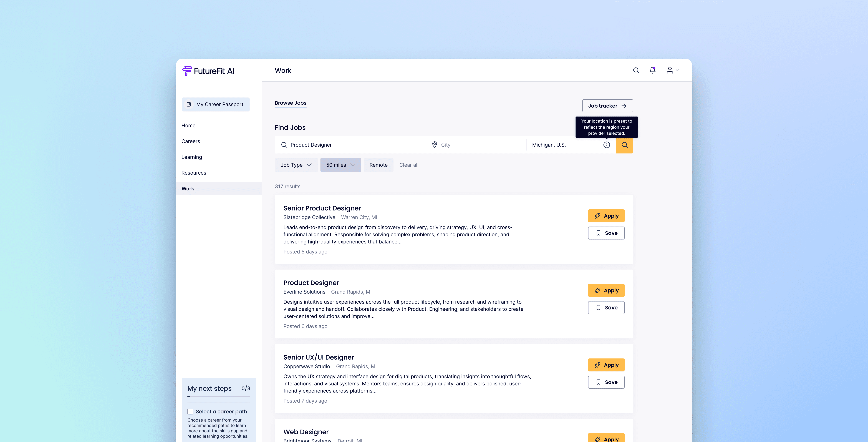Toggle the Remote filter
This screenshot has height=442, width=868.
(x=378, y=165)
